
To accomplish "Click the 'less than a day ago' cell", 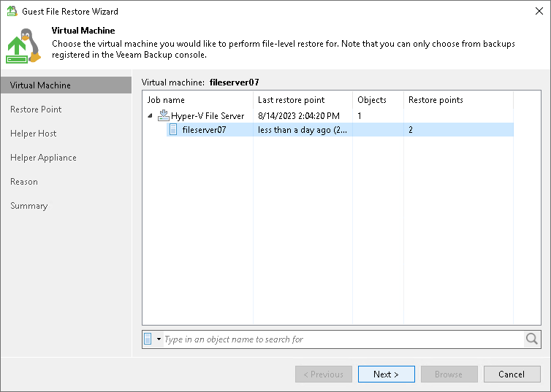I will (x=303, y=130).
